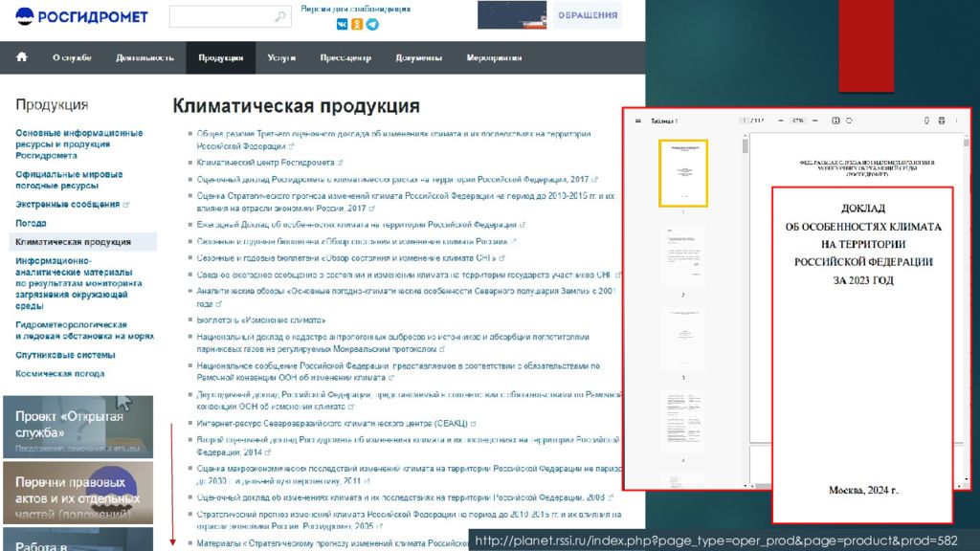Open Национальный доклад о кадастре выбросов link
The width and height of the screenshot is (980, 551).
[392, 343]
